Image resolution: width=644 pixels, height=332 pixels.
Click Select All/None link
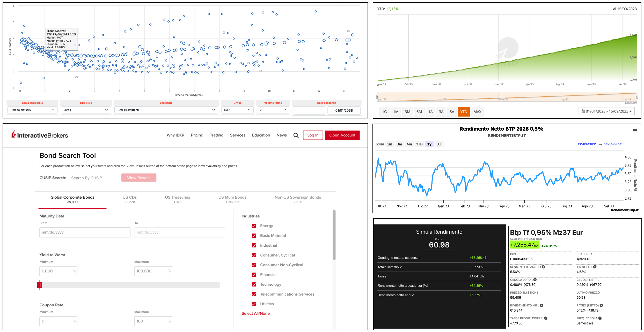pos(255,313)
